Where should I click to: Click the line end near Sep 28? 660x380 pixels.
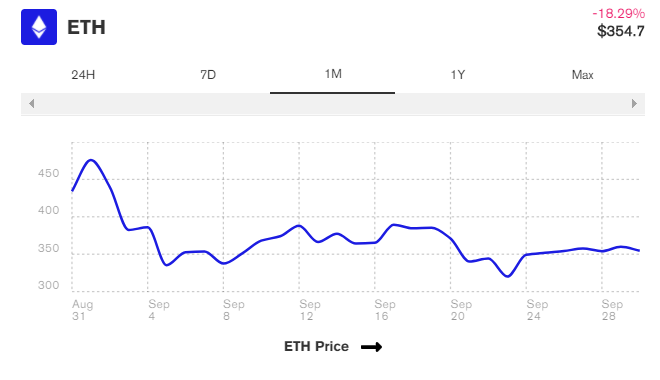639,251
